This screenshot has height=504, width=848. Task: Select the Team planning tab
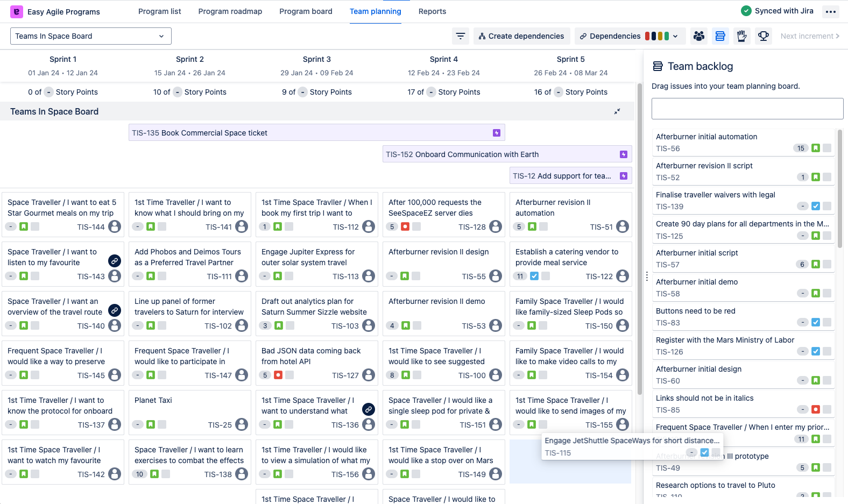click(376, 11)
